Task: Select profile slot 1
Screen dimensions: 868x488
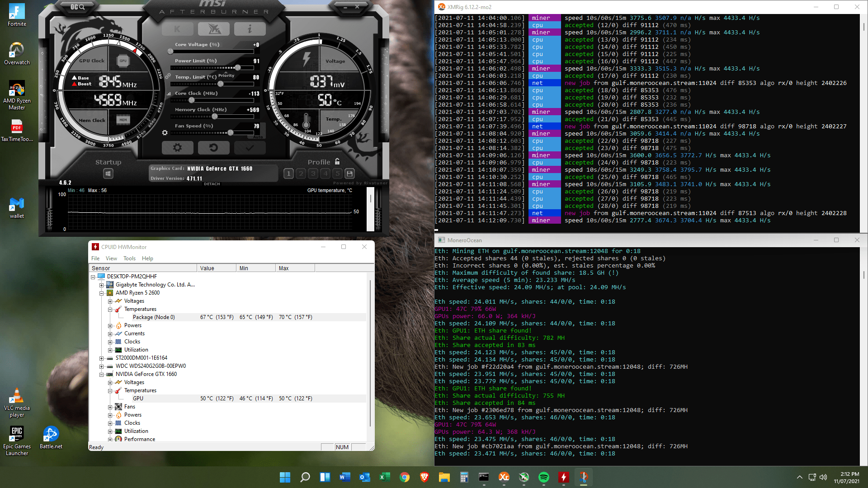Action: (x=288, y=174)
